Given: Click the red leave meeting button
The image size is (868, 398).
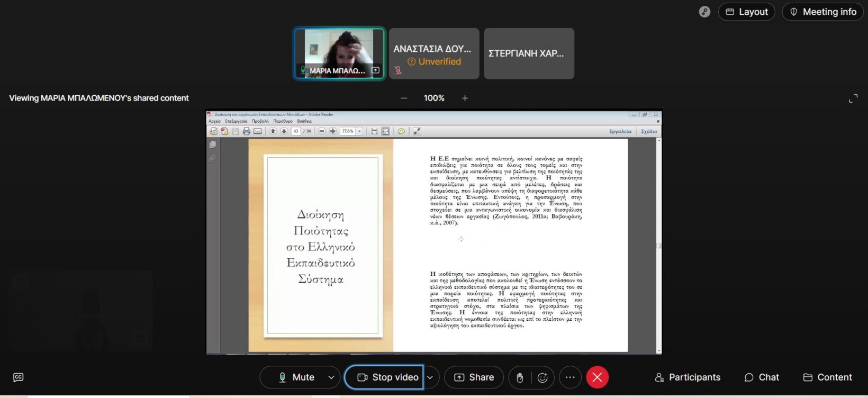Looking at the screenshot, I should pyautogui.click(x=597, y=377).
